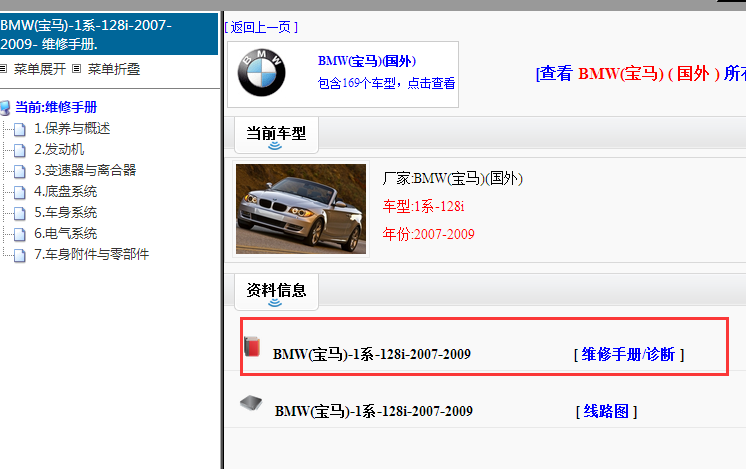Click the gray wiring diagram icon
Image resolution: width=746 pixels, height=469 pixels.
[x=251, y=403]
